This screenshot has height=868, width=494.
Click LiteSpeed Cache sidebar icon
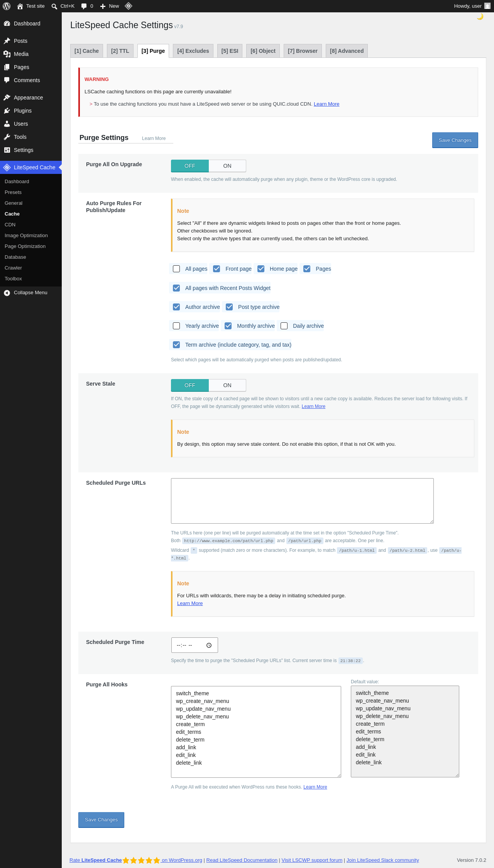click(7, 167)
